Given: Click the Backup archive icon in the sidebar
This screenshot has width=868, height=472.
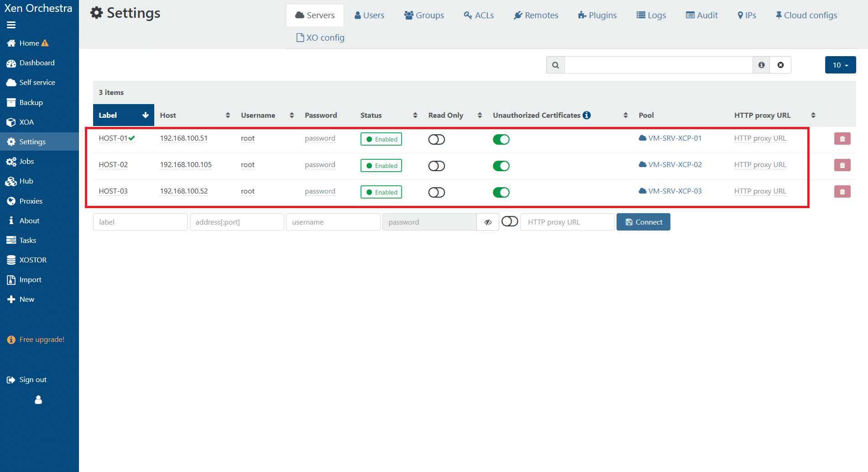Looking at the screenshot, I should tap(11, 103).
